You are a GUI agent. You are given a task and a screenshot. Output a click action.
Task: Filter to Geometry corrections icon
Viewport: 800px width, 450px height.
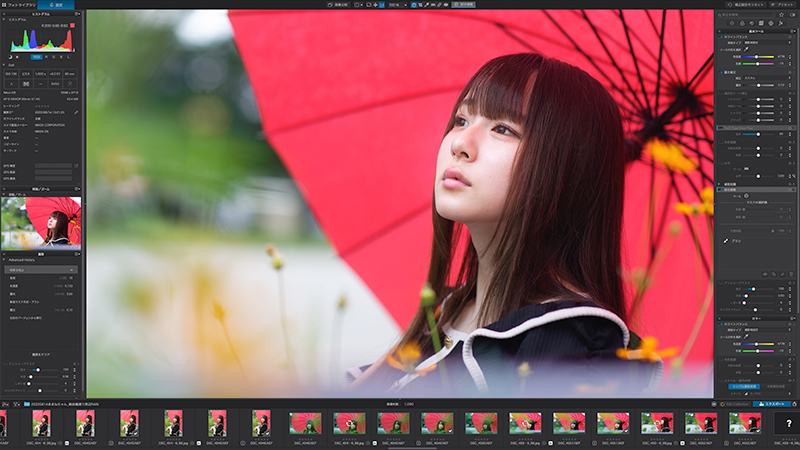[761, 23]
